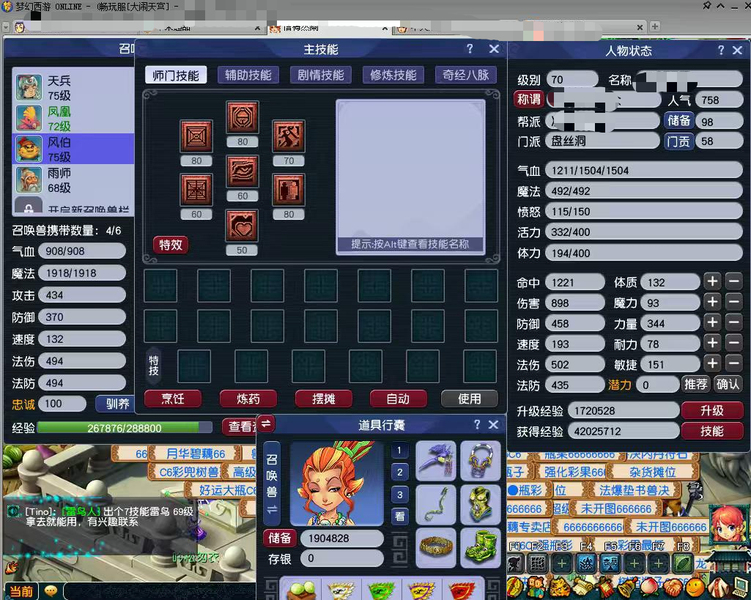The width and height of the screenshot is (751, 600).
Task: Increase 体质 with its plus button
Action: pos(712,283)
